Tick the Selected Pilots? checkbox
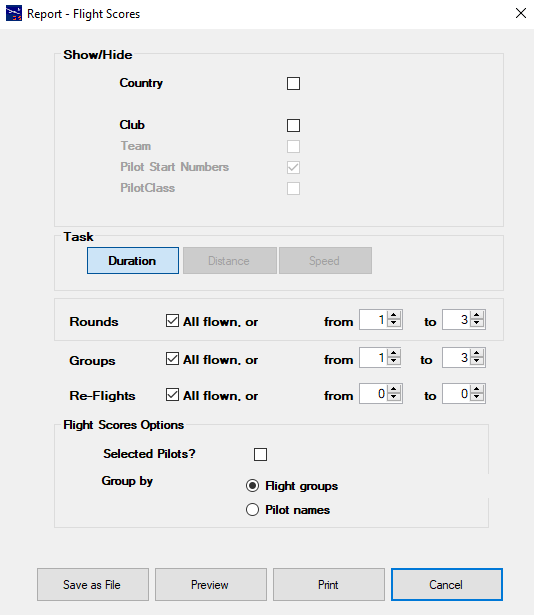This screenshot has width=534, height=615. point(261,455)
